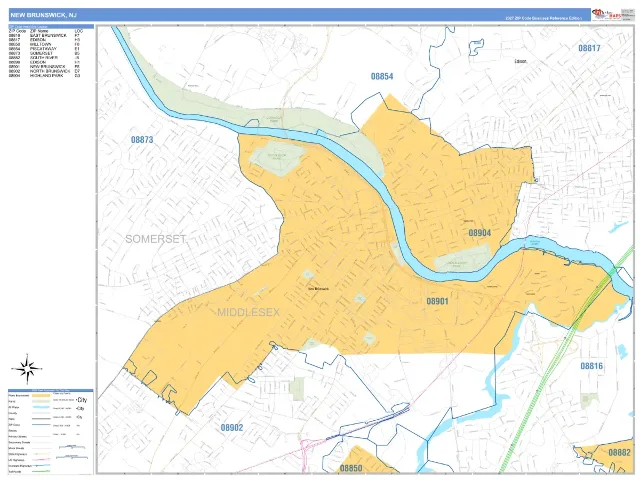
Task: Click the NEW BRUNSWICK, NJ title in the header
Action: 43,15
